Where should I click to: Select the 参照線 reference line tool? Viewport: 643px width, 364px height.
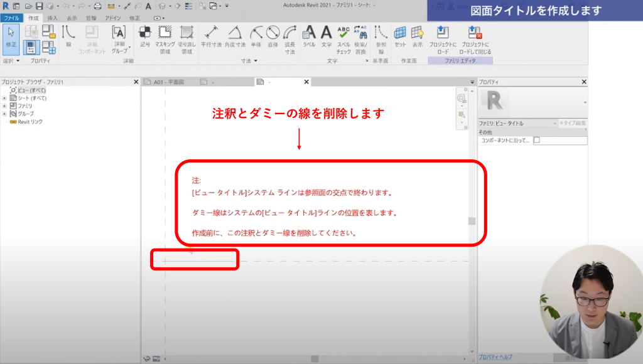pyautogui.click(x=381, y=39)
